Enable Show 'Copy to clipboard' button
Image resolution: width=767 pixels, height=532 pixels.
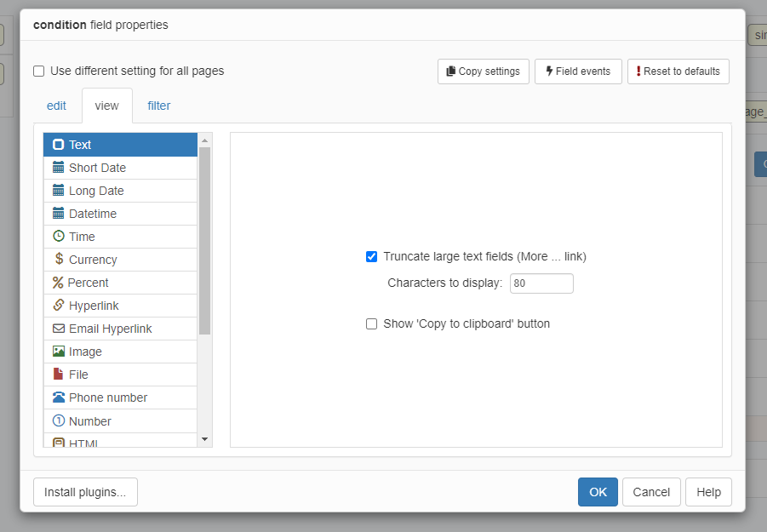click(371, 323)
